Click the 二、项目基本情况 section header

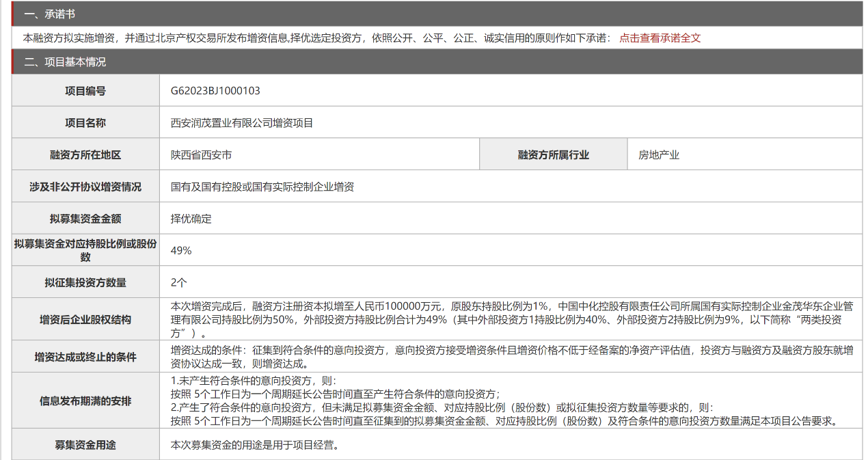[65, 62]
